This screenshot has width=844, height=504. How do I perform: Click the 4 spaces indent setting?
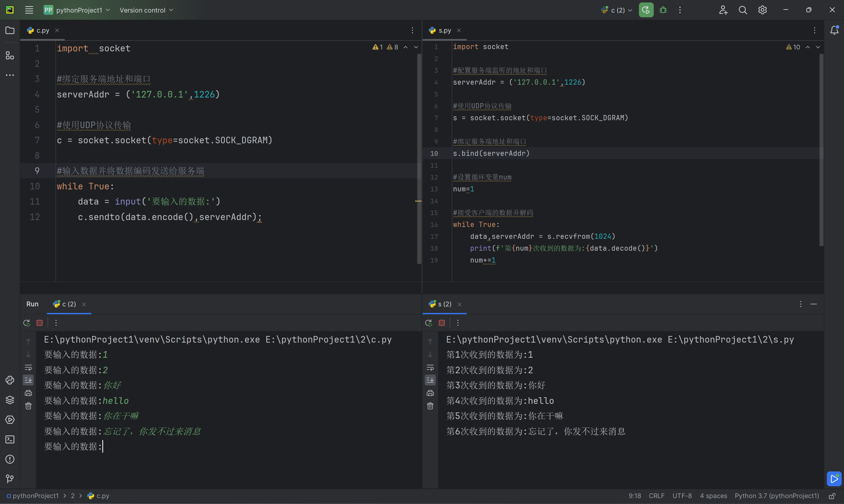(713, 496)
